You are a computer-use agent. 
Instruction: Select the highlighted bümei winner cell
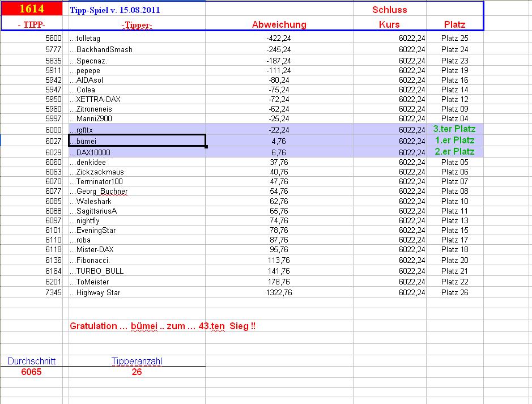tap(136, 141)
